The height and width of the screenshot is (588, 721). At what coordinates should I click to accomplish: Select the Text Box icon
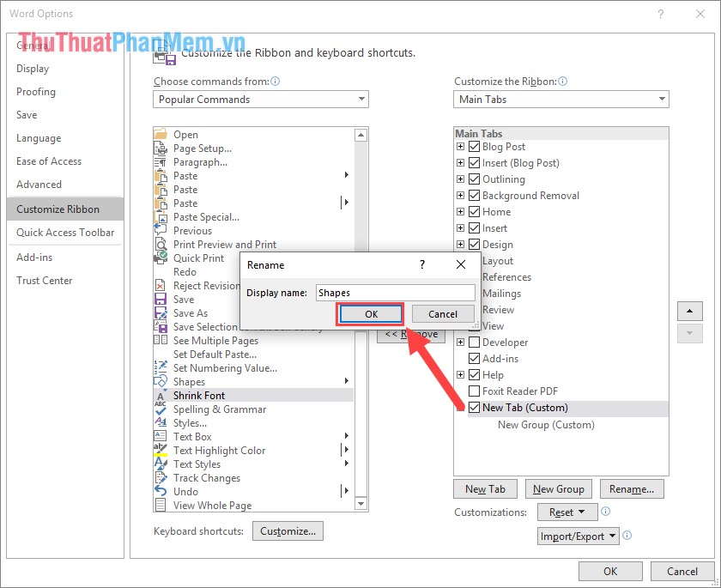tap(161, 436)
